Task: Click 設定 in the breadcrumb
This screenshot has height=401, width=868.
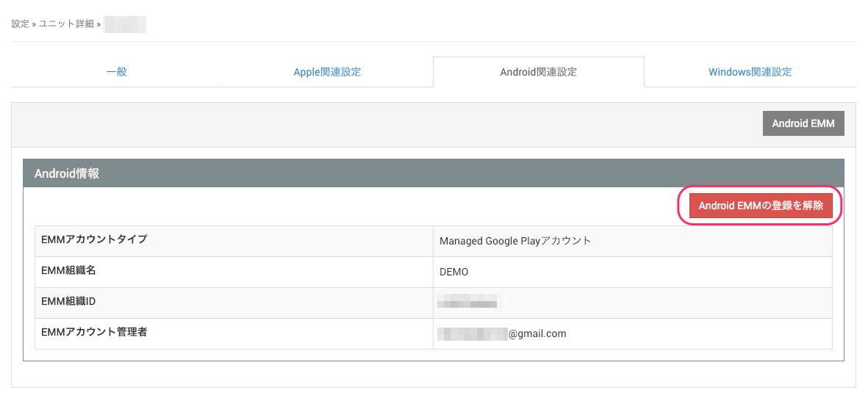Action: [20, 24]
